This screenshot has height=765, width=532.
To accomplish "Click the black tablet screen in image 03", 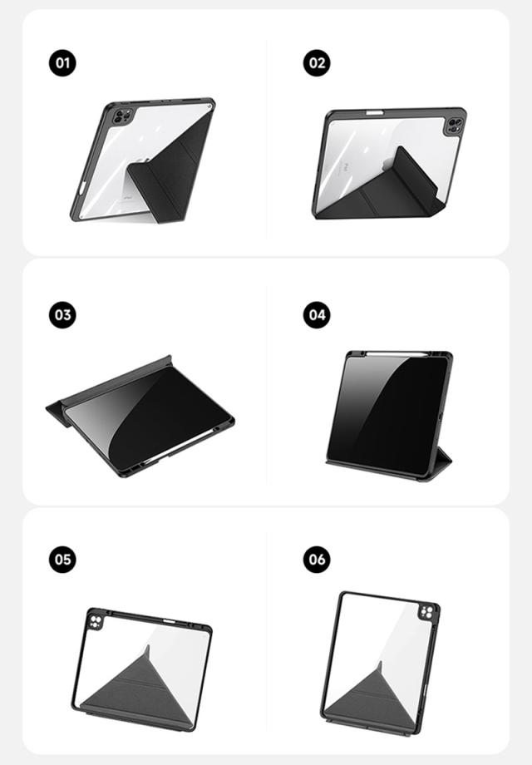I will point(149,418).
